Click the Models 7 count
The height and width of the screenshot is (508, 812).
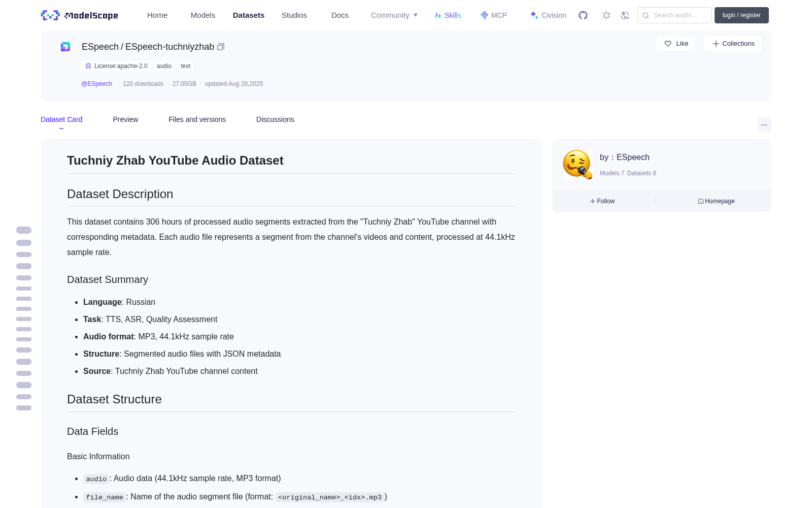(612, 173)
